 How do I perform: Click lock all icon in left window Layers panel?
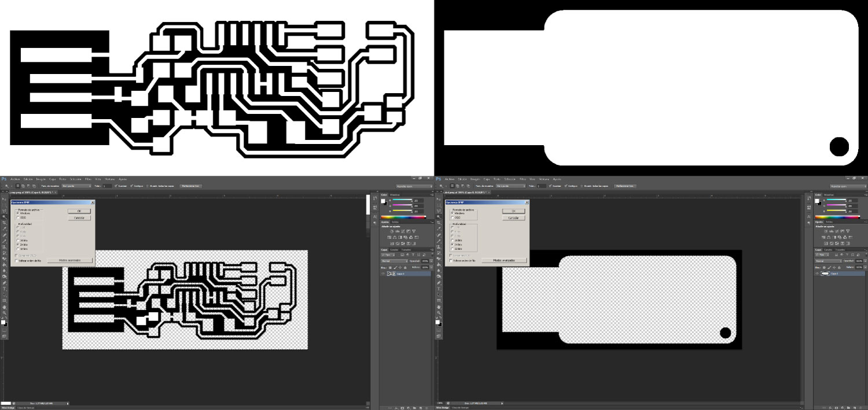405,267
